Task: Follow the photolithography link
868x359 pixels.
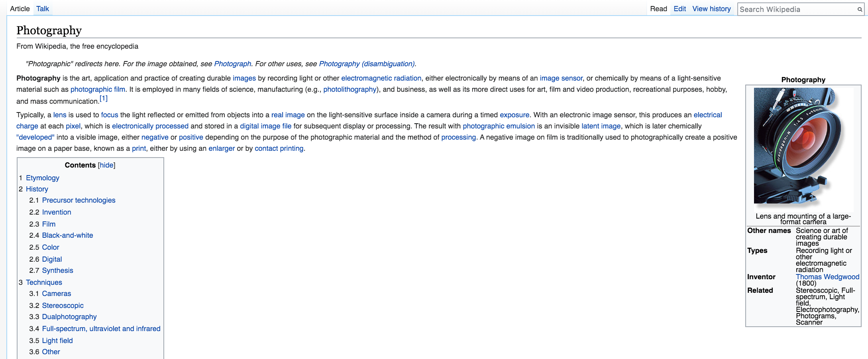Action: pos(350,89)
